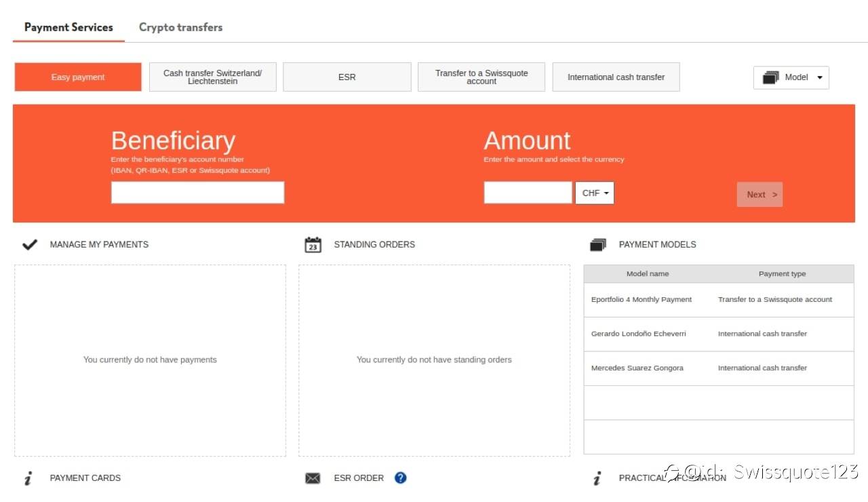Viewport: 868px width, 502px height.
Task: Select Cash transfer Switzerland/Liechtenstein
Action: point(212,77)
